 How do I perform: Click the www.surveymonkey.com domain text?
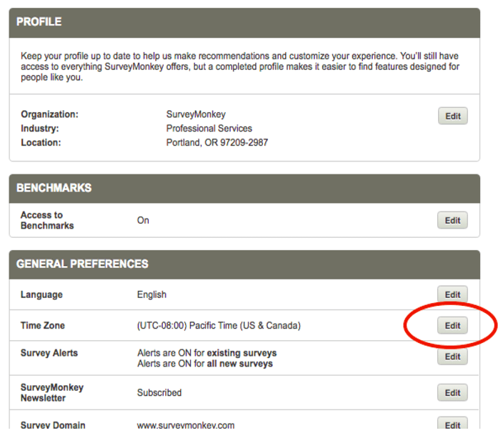click(185, 425)
